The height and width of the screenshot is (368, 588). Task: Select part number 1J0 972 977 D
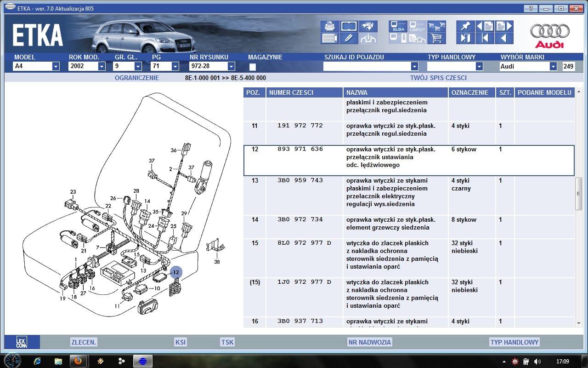[x=304, y=282]
